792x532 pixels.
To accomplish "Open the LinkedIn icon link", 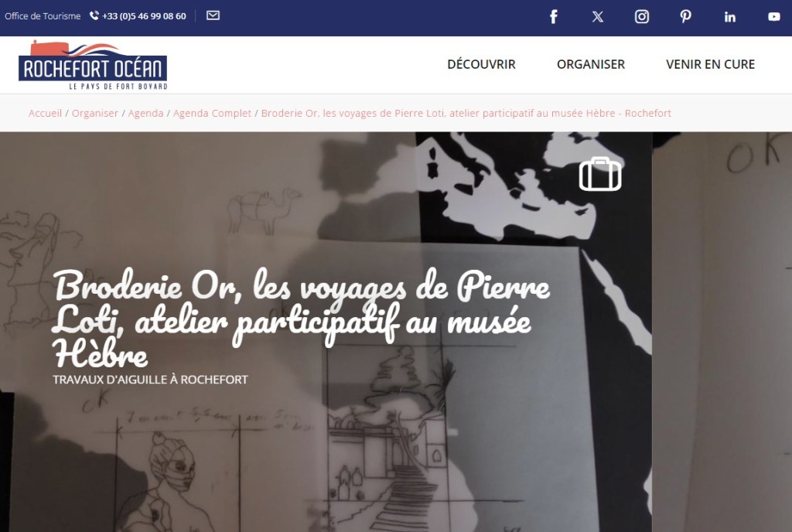I will [x=729, y=17].
